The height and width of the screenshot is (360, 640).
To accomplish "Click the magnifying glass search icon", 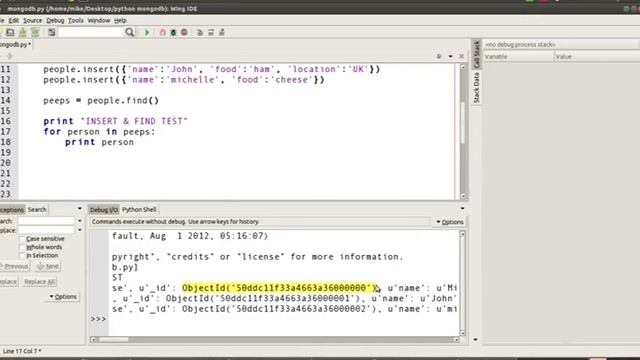I will coord(129,32).
